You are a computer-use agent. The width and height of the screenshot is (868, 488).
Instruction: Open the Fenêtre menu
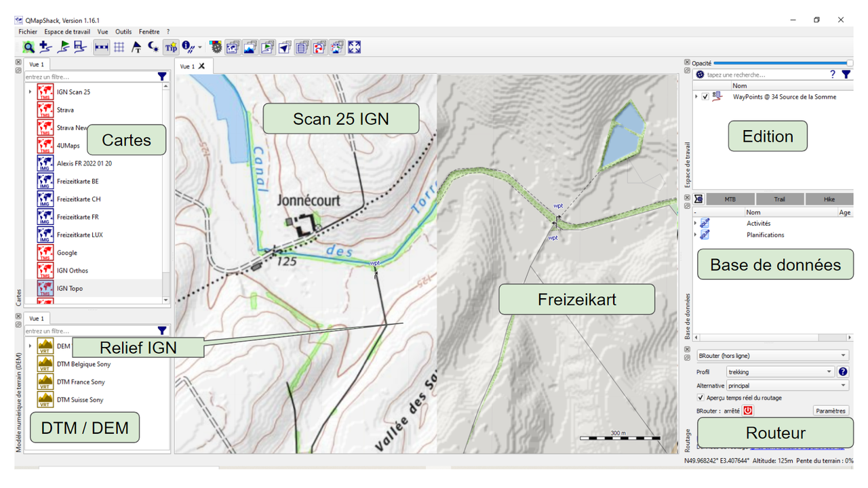click(x=149, y=32)
